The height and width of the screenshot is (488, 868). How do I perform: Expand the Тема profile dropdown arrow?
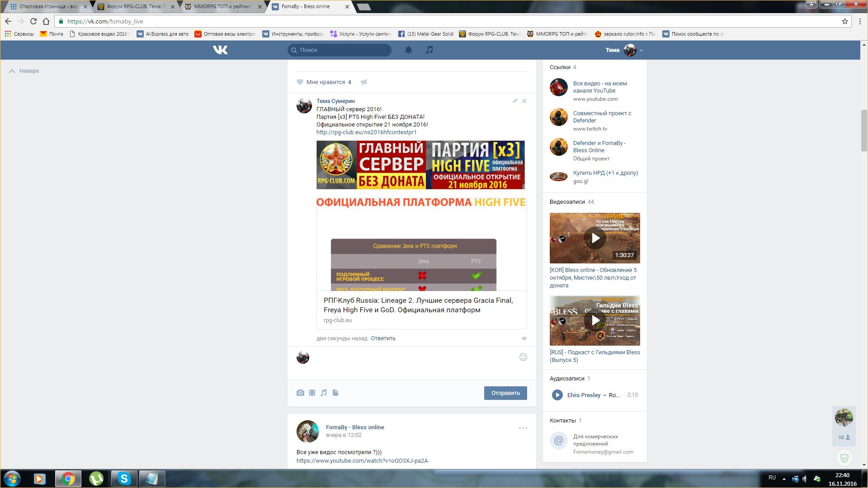(x=642, y=50)
